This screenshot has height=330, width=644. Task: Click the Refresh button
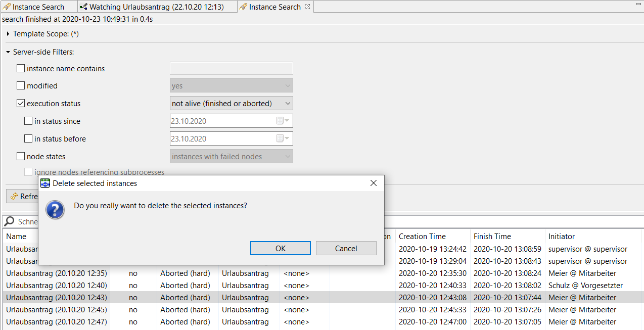[x=23, y=197]
